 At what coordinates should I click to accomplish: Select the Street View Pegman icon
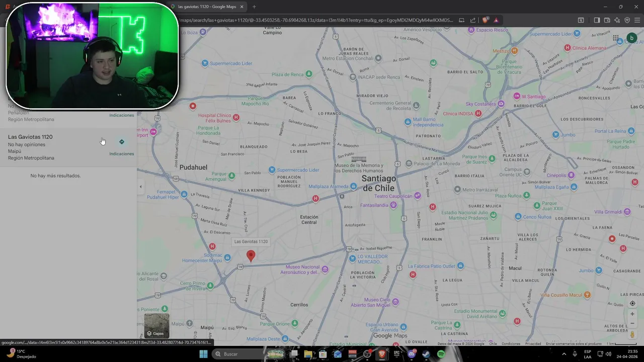(632, 335)
